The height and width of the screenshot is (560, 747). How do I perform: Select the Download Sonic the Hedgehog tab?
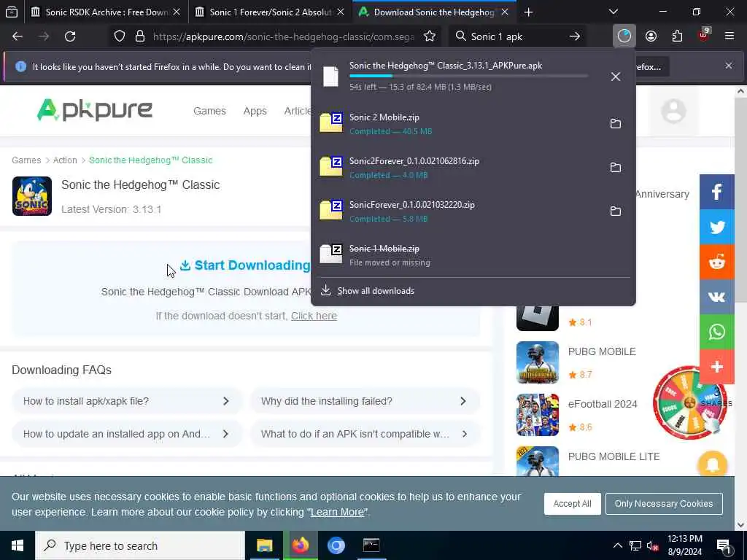click(434, 12)
